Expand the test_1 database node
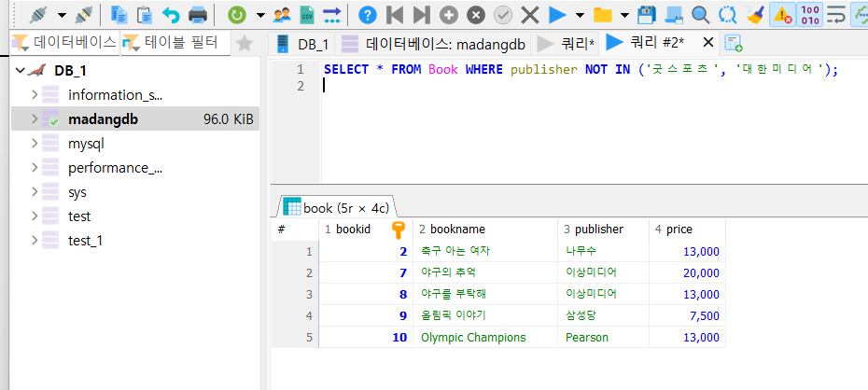The image size is (868, 390). point(35,240)
